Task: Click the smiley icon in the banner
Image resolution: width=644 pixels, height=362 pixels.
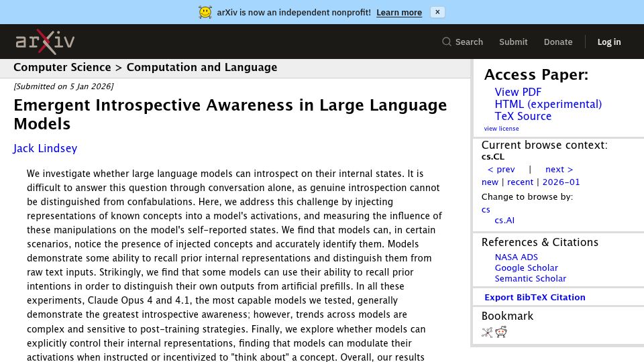Action: 205,12
